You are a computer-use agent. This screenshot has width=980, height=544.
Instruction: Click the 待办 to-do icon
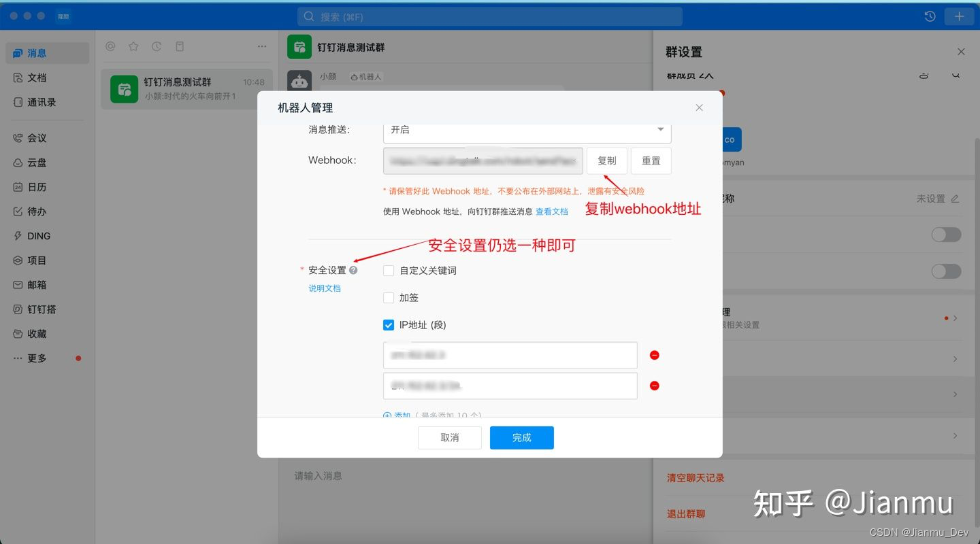(x=18, y=211)
